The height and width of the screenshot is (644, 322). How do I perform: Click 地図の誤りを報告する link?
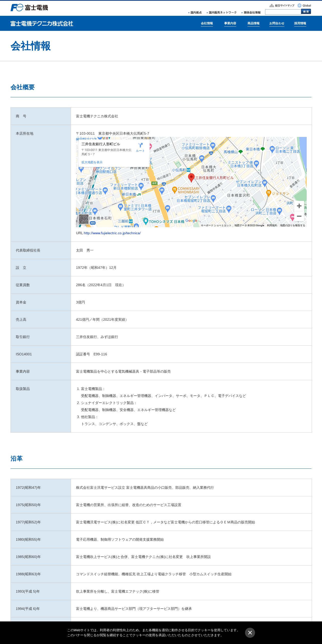[293, 225]
